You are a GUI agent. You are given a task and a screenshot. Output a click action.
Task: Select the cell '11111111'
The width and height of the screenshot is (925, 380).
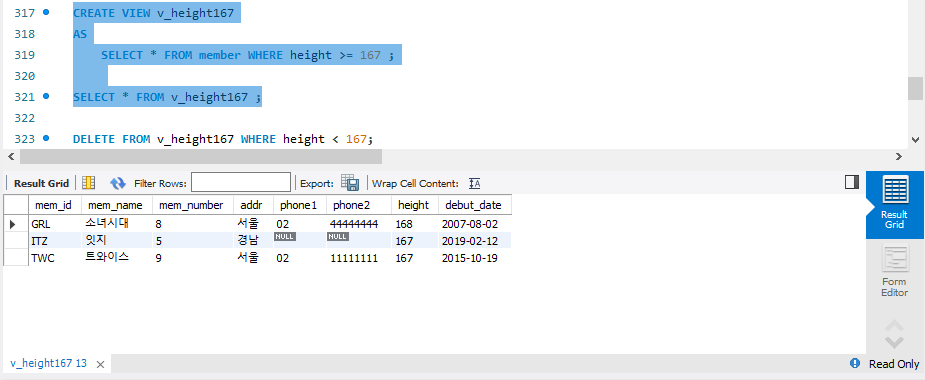pos(359,258)
